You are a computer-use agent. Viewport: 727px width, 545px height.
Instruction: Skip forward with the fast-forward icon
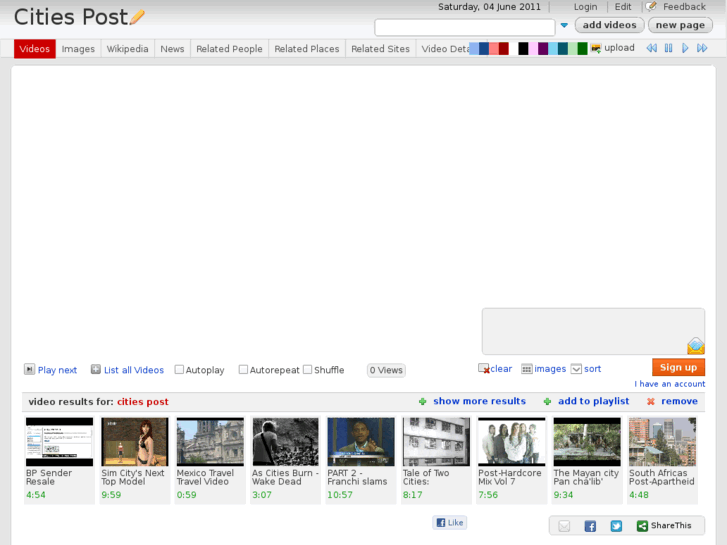[x=702, y=48]
